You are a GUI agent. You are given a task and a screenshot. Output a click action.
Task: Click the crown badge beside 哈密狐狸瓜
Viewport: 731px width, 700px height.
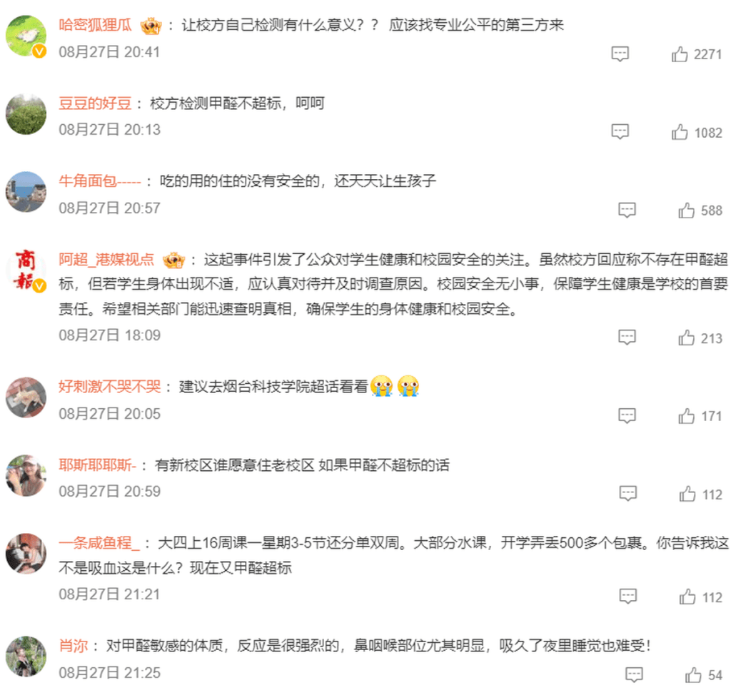click(151, 26)
